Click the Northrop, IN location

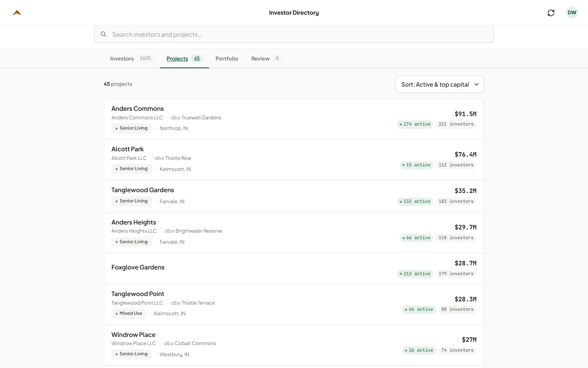point(174,129)
